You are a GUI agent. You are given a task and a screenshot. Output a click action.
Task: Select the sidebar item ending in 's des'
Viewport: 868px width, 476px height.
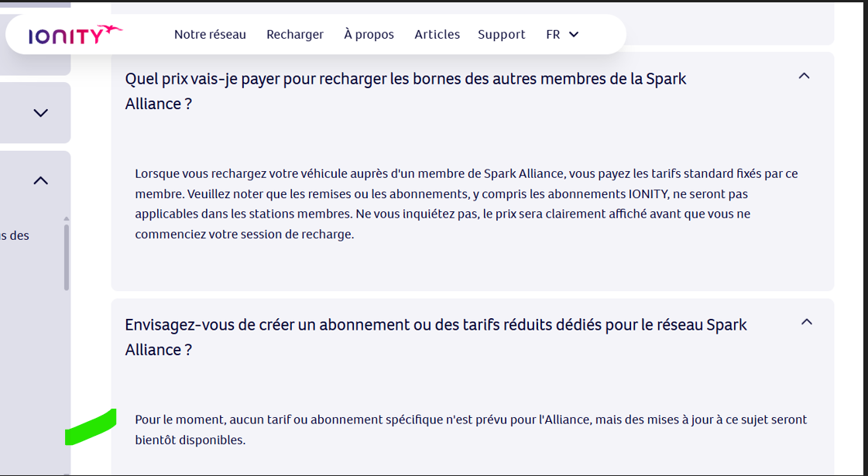coord(15,236)
